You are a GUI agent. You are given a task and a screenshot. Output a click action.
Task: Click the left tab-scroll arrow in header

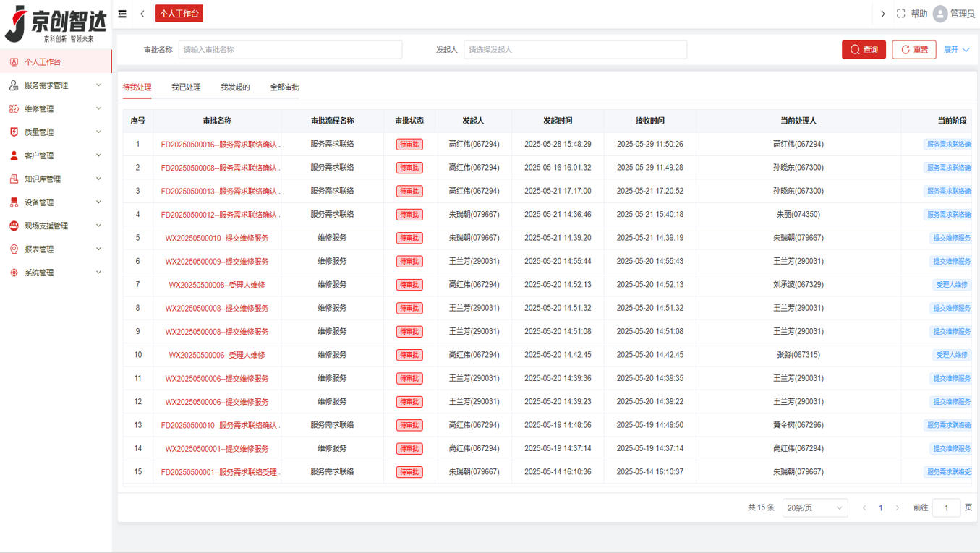142,14
